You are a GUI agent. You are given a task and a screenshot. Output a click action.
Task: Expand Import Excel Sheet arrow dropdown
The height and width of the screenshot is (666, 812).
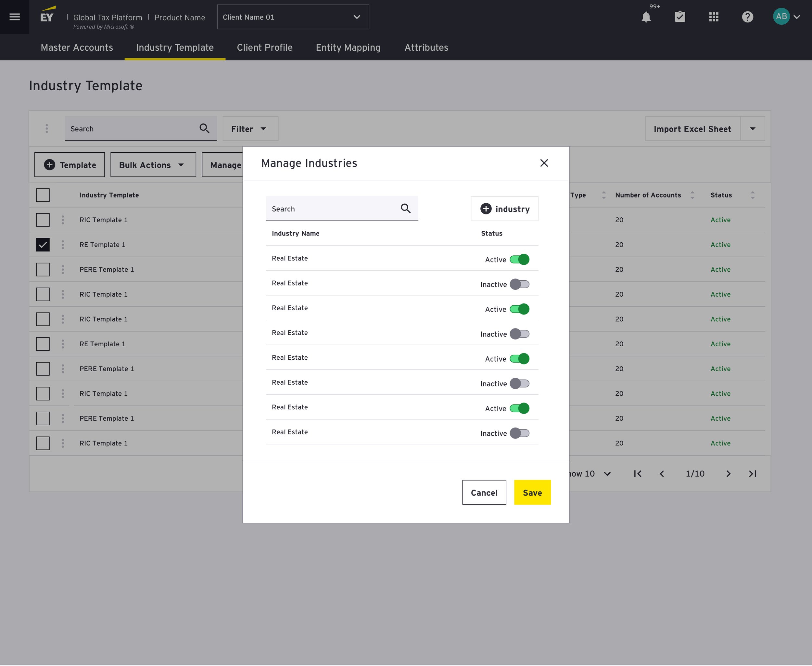pos(753,129)
